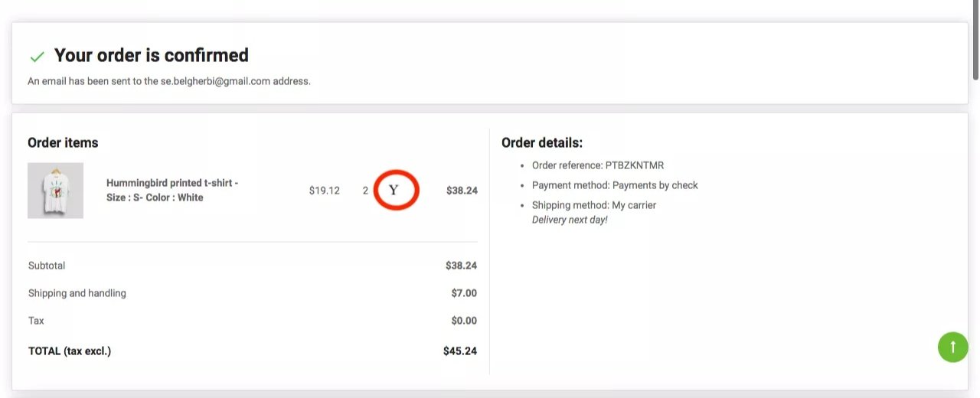Click the email address confirmation message
This screenshot has height=398, width=980.
[x=168, y=81]
